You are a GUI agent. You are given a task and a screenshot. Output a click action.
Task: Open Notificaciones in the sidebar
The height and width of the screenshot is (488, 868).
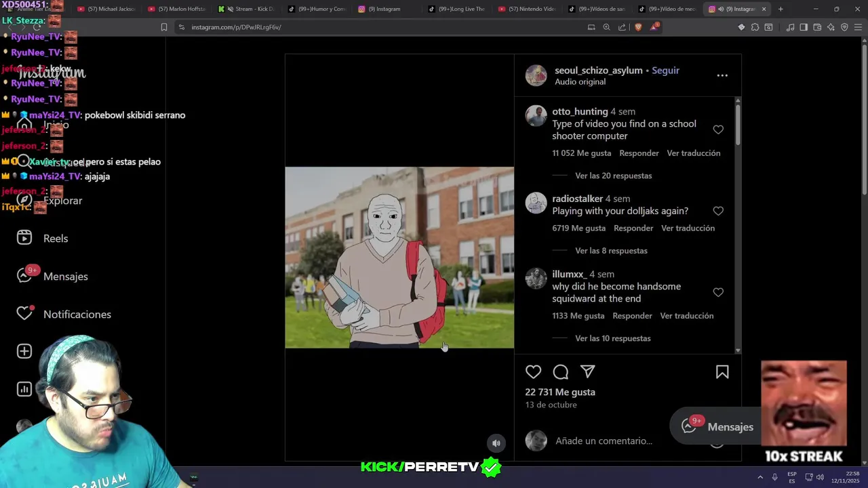pyautogui.click(x=64, y=314)
